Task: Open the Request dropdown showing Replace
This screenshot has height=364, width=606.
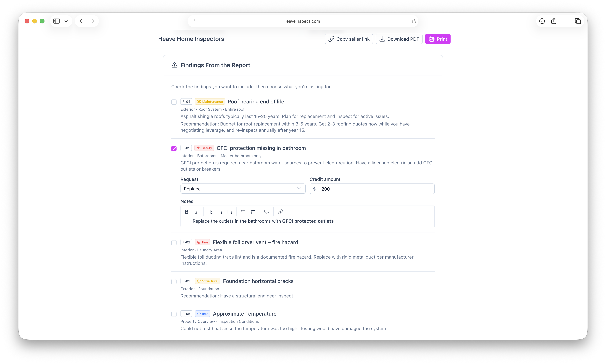Action: point(243,189)
